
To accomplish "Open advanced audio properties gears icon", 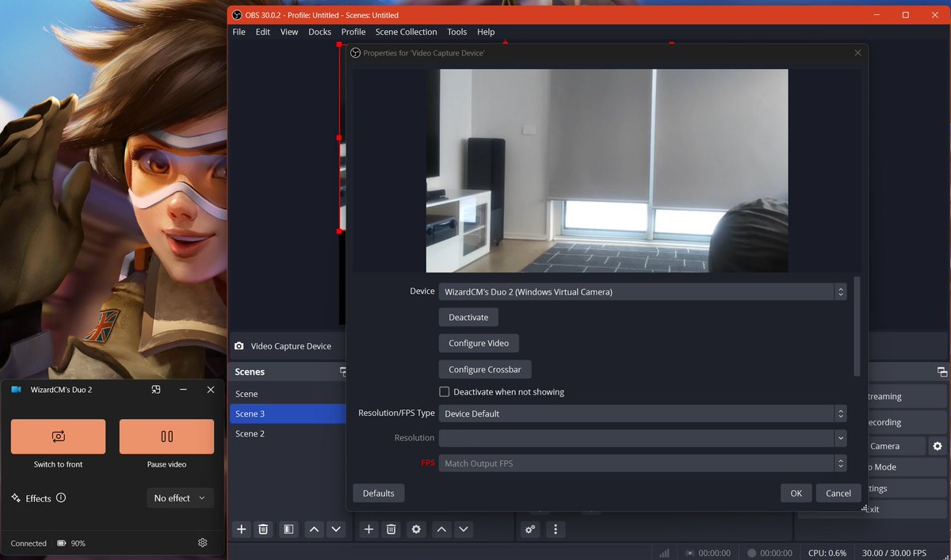I will coord(530,529).
